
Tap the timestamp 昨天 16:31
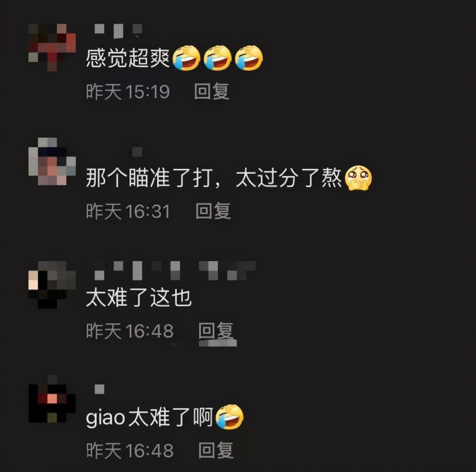(x=128, y=211)
